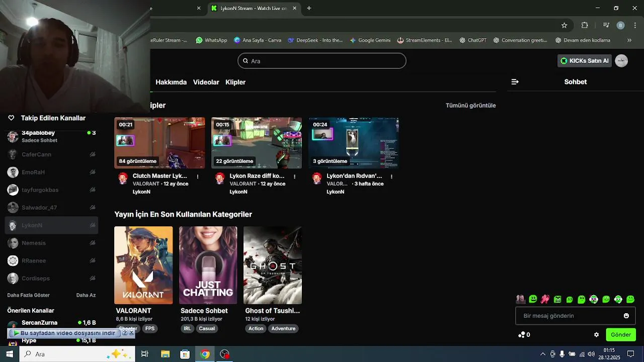
Task: Insert the pink flame emote into chat
Action: point(545,299)
